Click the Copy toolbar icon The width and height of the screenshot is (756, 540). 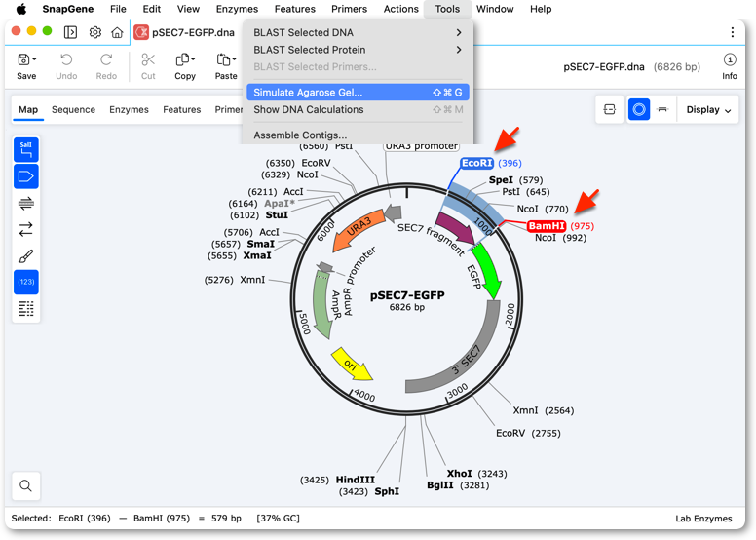(x=182, y=59)
